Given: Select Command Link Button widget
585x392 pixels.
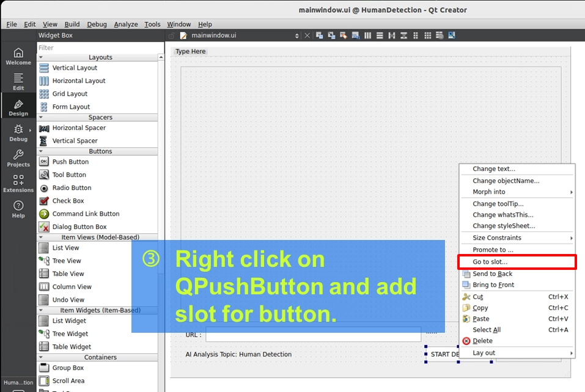Looking at the screenshot, I should point(86,214).
